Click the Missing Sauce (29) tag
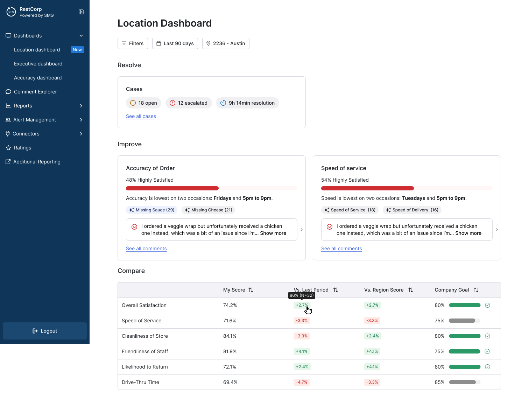 151,210
